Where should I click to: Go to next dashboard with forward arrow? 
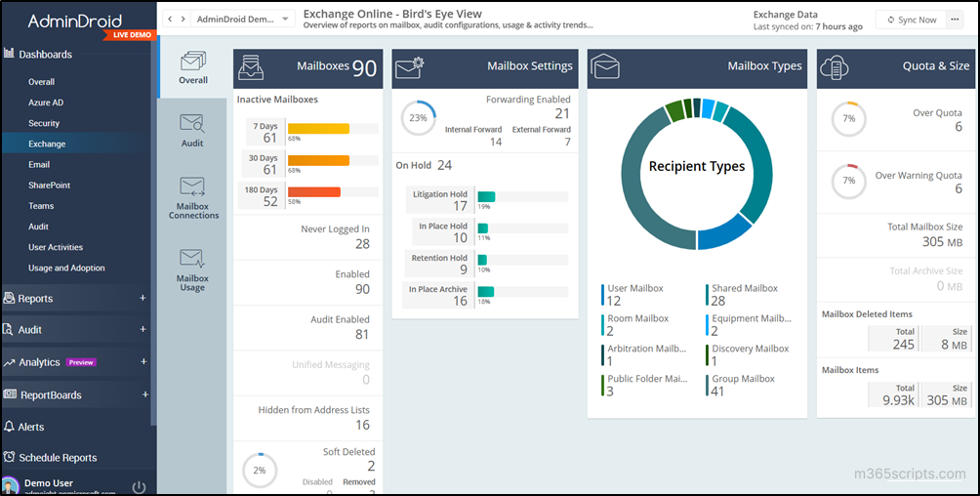point(182,19)
